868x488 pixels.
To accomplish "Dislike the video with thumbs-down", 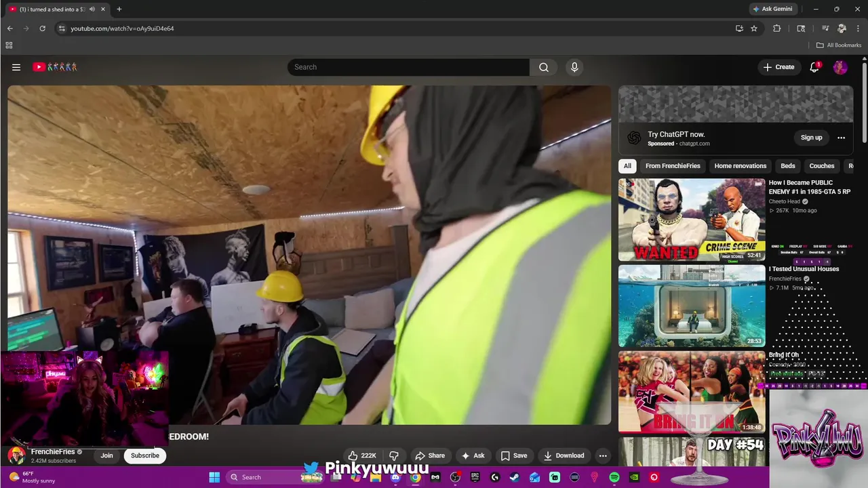I will [394, 455].
